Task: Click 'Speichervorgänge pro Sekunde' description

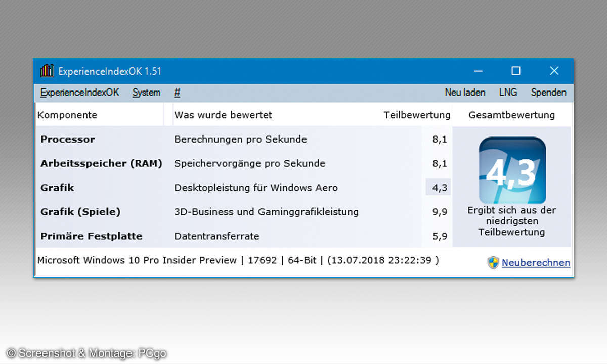Action: [249, 163]
